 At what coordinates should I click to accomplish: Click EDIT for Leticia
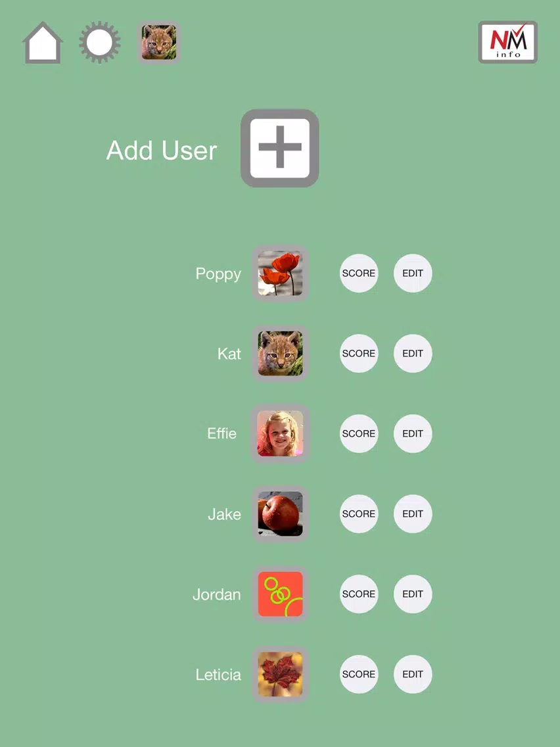click(x=412, y=674)
